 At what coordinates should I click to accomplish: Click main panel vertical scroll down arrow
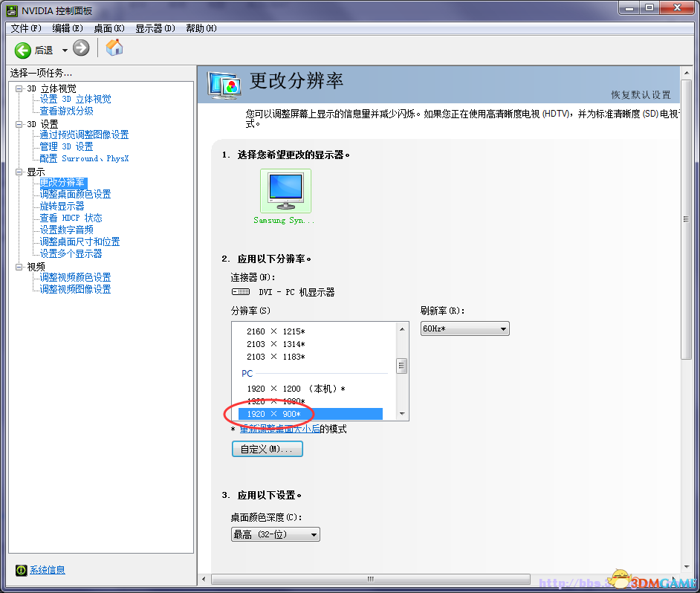click(687, 567)
